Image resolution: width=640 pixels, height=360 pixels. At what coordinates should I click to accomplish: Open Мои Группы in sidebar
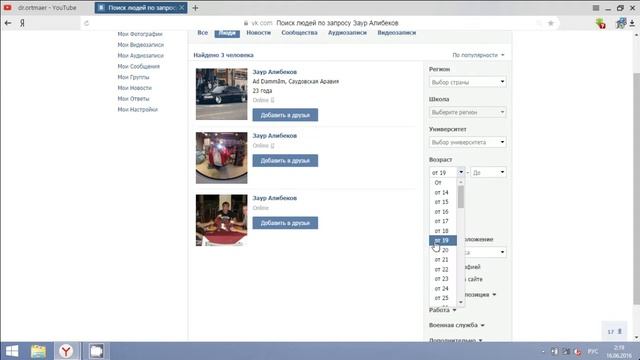tap(133, 77)
